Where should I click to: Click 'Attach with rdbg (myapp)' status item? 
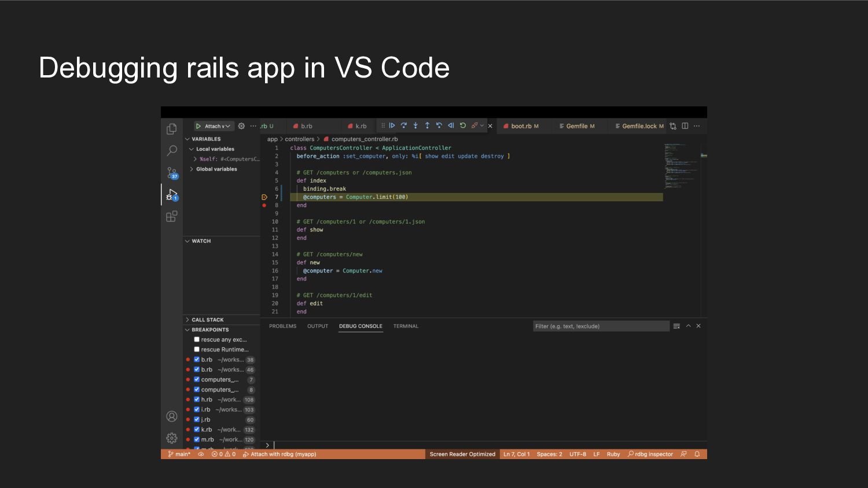pos(279,454)
